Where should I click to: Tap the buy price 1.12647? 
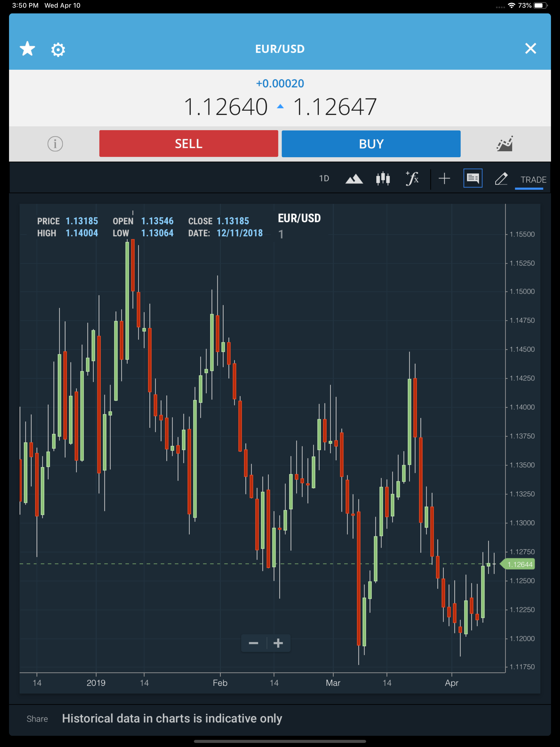point(335,107)
